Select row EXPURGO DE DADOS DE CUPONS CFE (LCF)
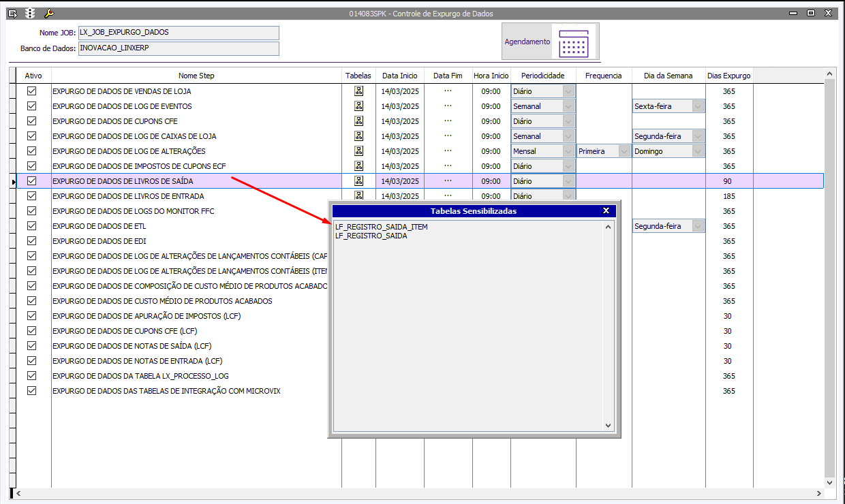Viewport: 845px width, 504px height. [125, 331]
